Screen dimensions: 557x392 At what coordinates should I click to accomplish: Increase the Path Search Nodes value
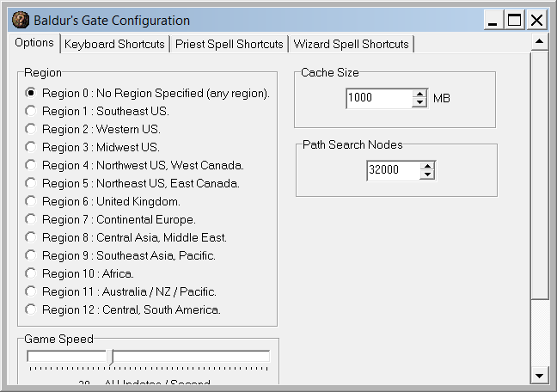427,166
